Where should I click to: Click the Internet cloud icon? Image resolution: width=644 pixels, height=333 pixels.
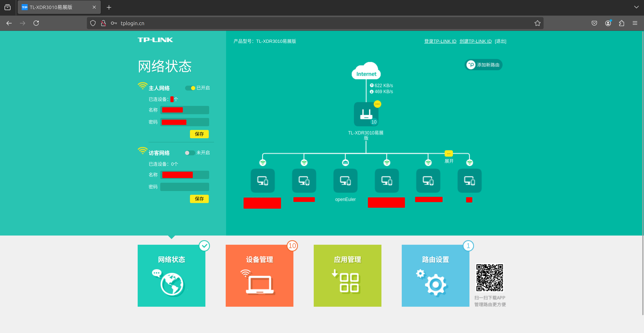pyautogui.click(x=366, y=71)
